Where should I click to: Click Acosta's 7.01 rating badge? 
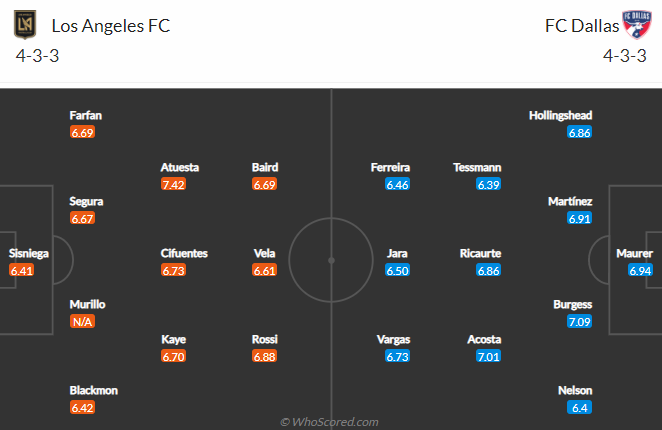pos(488,357)
